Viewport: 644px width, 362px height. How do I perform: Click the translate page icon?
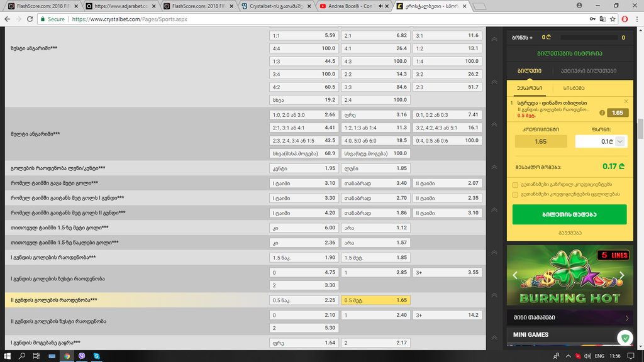(602, 19)
